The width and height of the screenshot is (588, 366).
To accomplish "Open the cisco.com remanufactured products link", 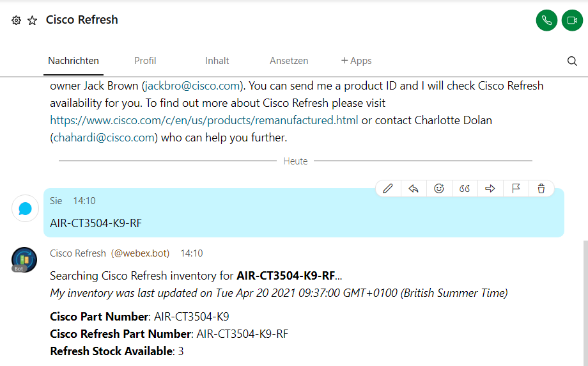I will pos(205,120).
